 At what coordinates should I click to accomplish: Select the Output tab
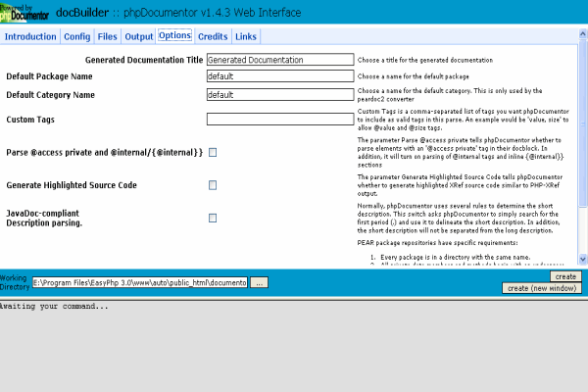139,36
